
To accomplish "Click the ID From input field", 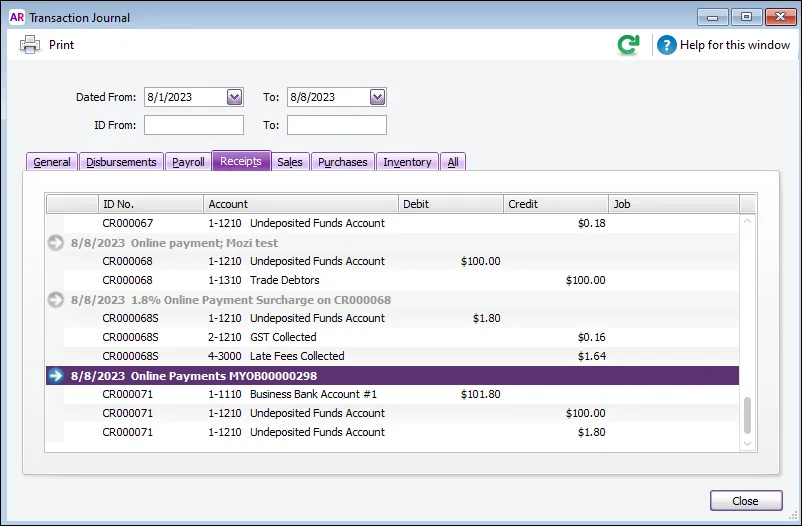I will (x=194, y=125).
